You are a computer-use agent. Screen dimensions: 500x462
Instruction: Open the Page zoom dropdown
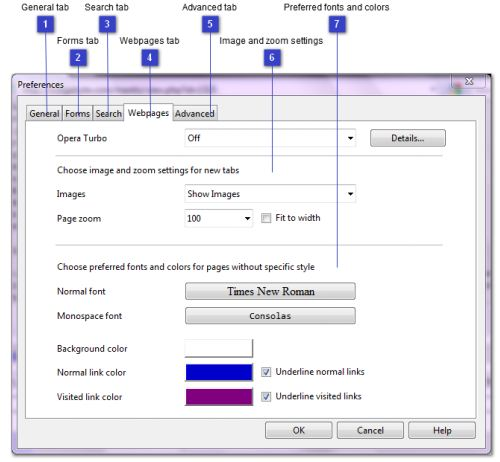click(218, 218)
